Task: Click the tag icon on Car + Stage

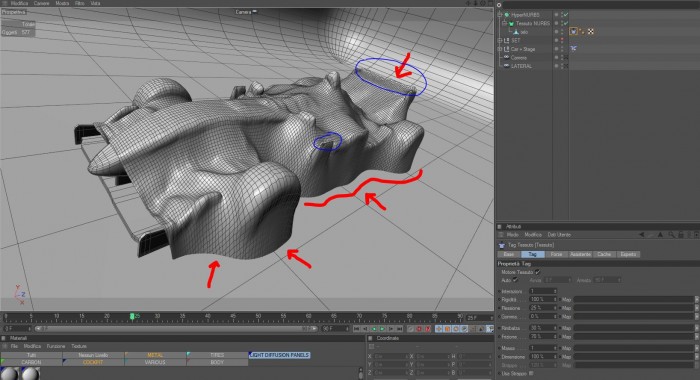Action: (574, 48)
